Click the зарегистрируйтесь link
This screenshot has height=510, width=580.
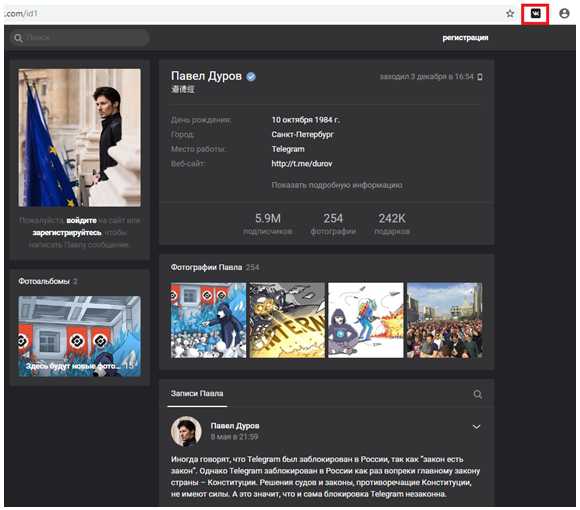67,233
